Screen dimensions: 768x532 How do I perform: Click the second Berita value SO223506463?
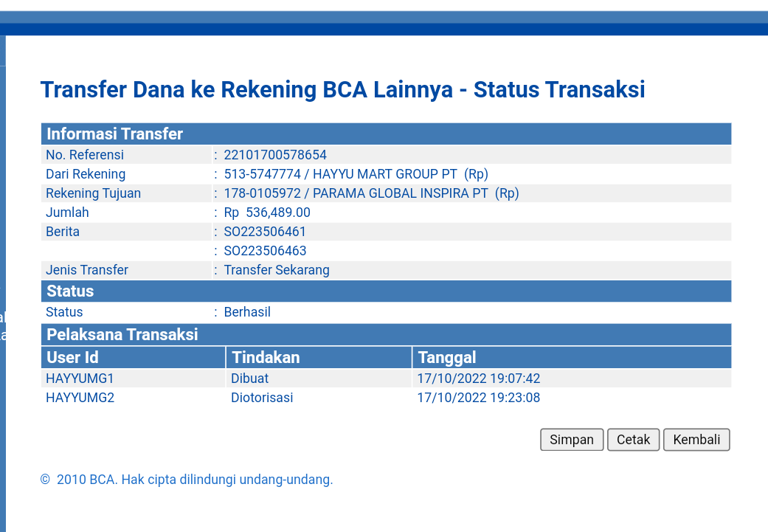click(265, 251)
